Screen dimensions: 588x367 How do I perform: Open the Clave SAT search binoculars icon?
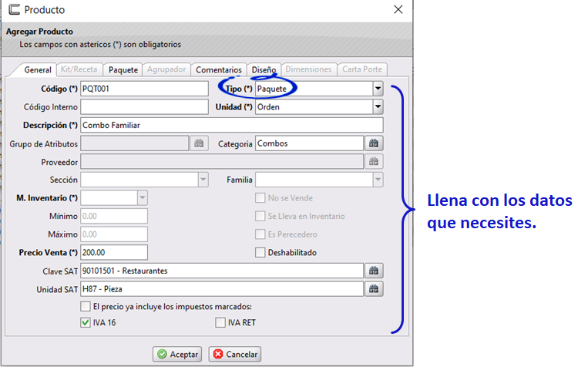(x=374, y=271)
